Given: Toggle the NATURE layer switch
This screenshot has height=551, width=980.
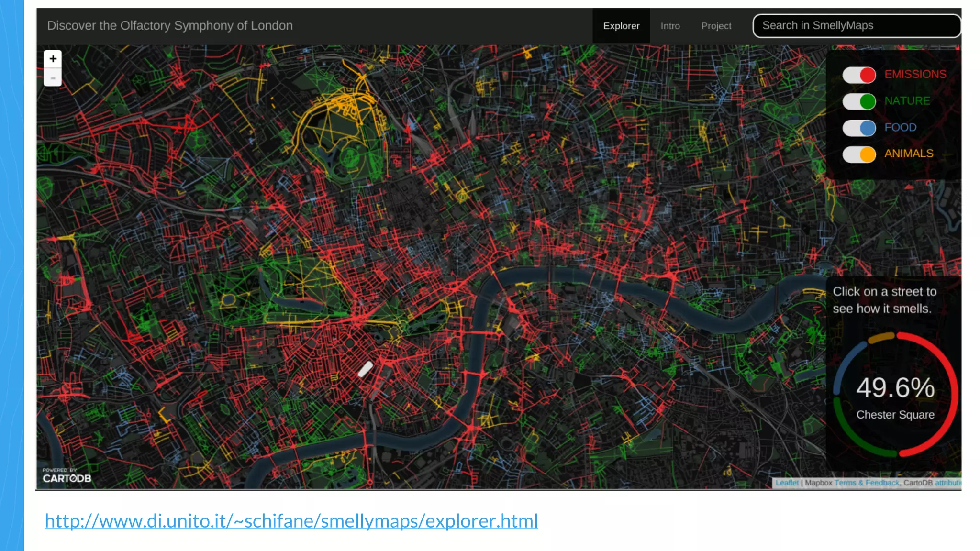Looking at the screenshot, I should coord(859,101).
